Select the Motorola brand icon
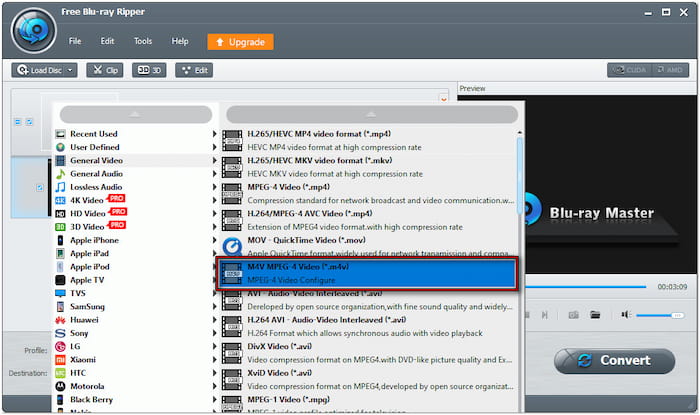This screenshot has width=700, height=415. 60,386
